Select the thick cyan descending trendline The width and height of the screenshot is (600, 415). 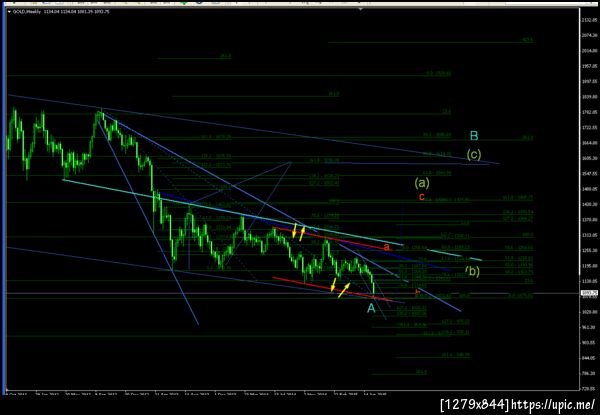[x=233, y=212]
